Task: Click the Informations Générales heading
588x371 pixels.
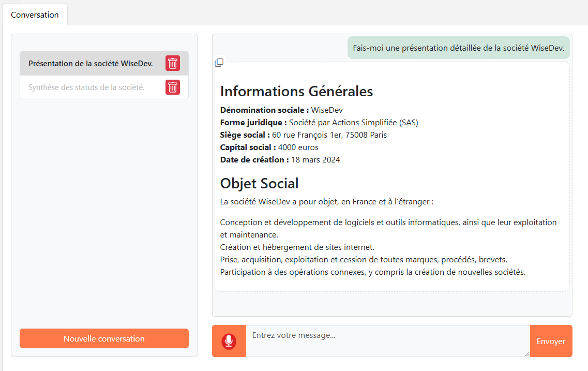Action: click(296, 91)
